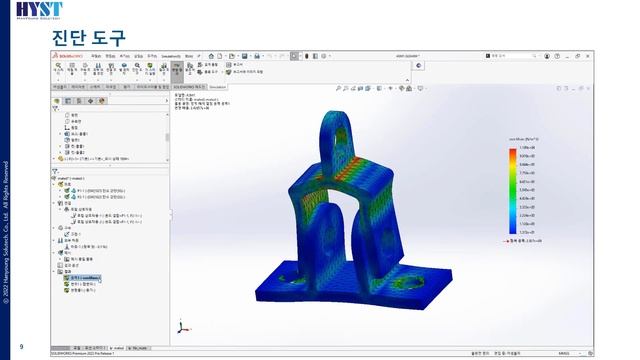The width and height of the screenshot is (640, 360).
Task: Switch to the Simulation CommandManager tab
Action: pyautogui.click(x=218, y=87)
